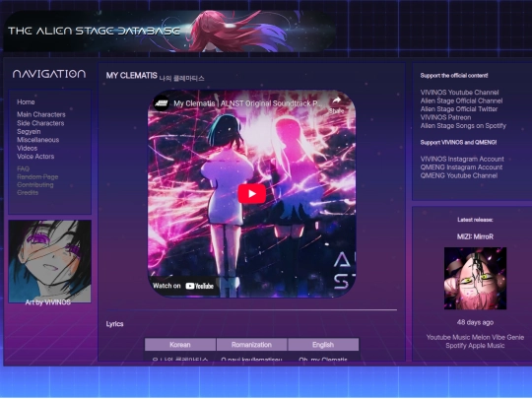Open VIVINOS Patreon link

tap(445, 117)
